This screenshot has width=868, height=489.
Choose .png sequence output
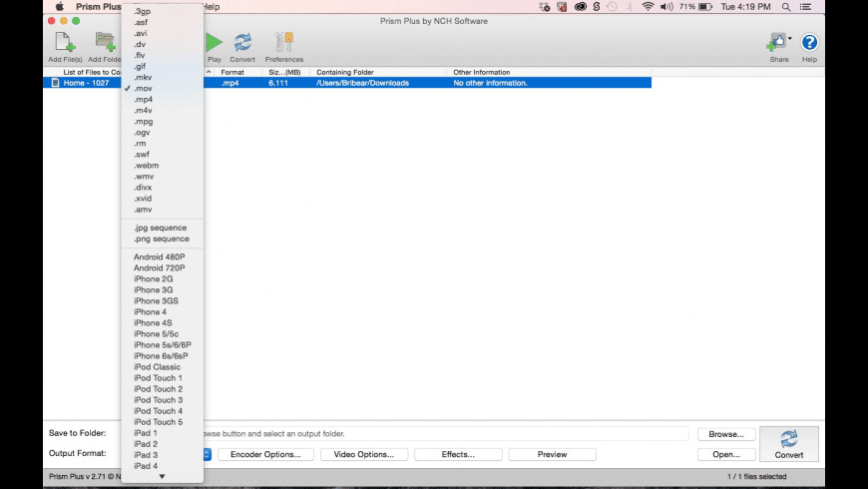click(x=163, y=239)
